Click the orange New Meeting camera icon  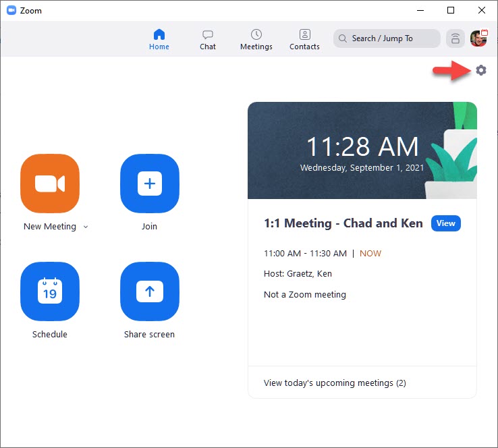pyautogui.click(x=50, y=184)
